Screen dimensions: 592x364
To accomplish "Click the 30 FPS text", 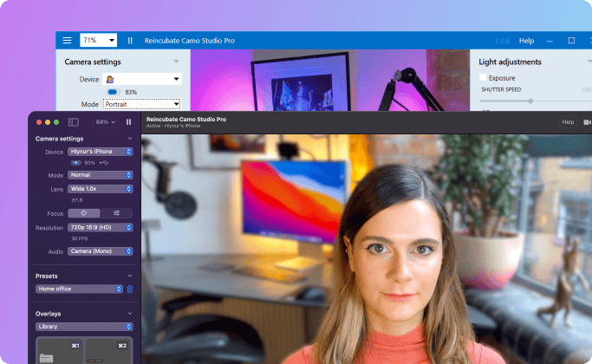I will click(79, 238).
